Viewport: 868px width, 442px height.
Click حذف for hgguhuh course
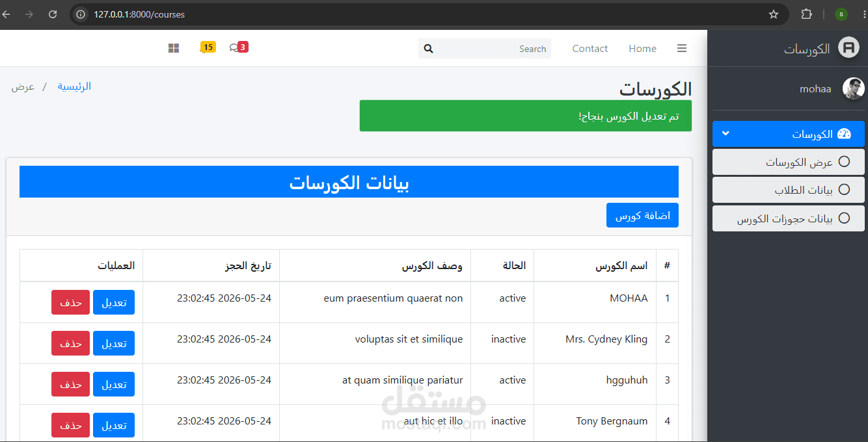pyautogui.click(x=71, y=384)
